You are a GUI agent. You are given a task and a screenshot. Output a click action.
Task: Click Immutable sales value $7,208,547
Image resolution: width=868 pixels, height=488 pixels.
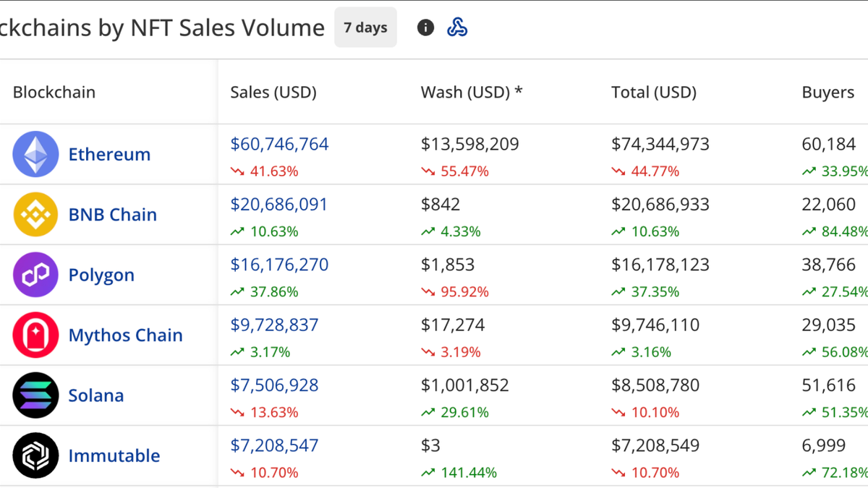click(x=274, y=445)
